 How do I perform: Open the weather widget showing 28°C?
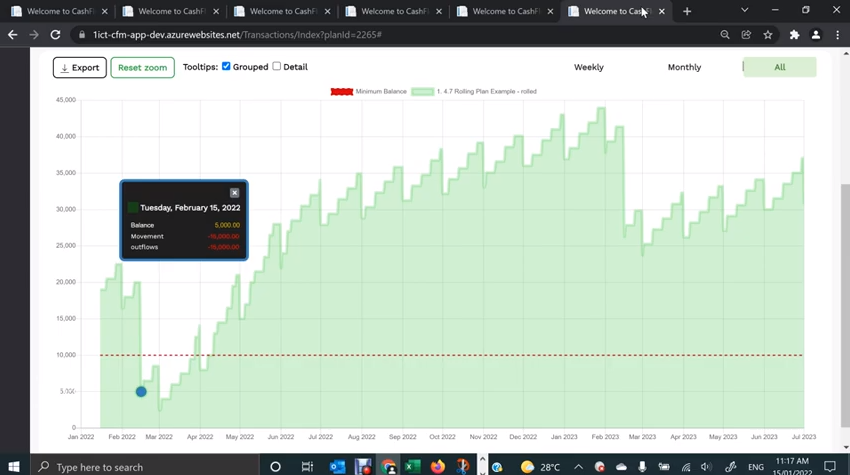point(540,467)
